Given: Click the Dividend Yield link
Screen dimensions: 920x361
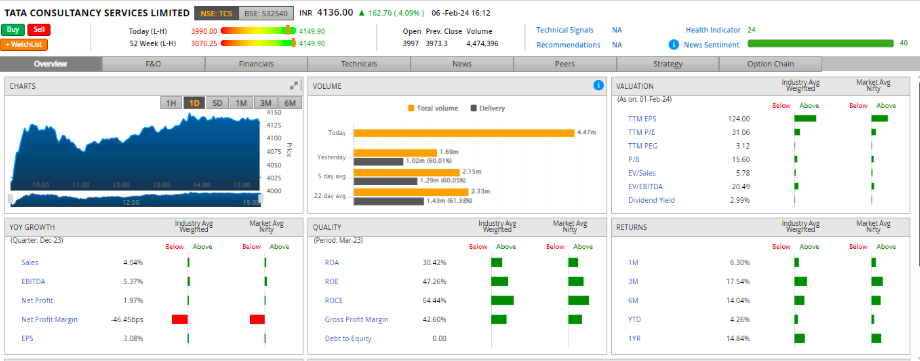Looking at the screenshot, I should click(651, 200).
